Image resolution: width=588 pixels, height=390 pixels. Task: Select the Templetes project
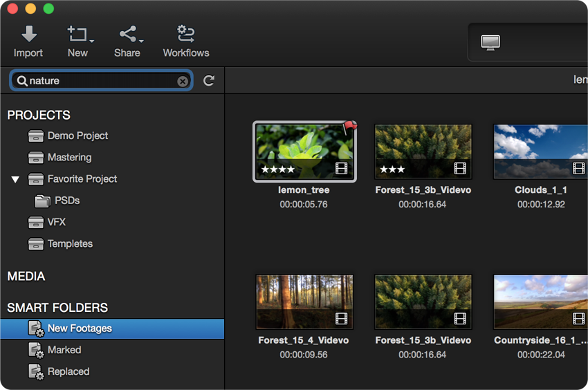(70, 243)
